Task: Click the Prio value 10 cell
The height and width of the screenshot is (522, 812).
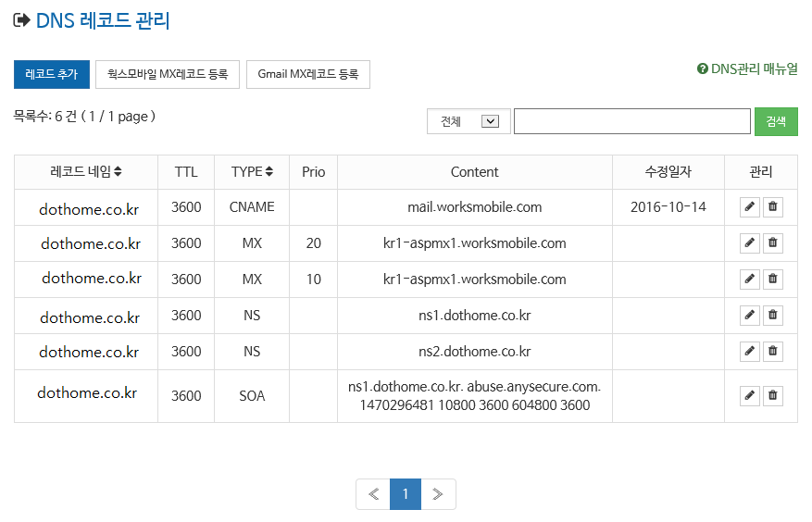Action: pyautogui.click(x=313, y=280)
